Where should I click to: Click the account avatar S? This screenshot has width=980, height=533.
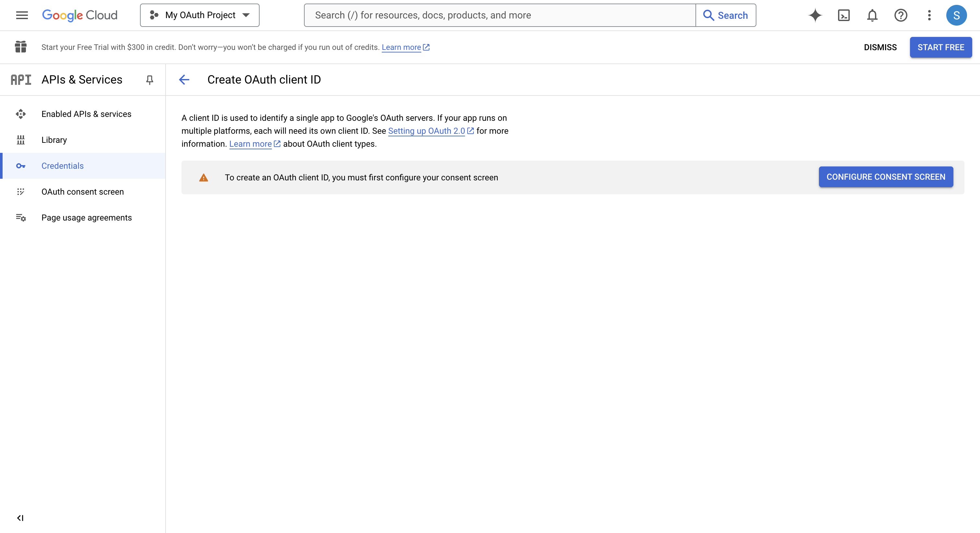coord(956,15)
